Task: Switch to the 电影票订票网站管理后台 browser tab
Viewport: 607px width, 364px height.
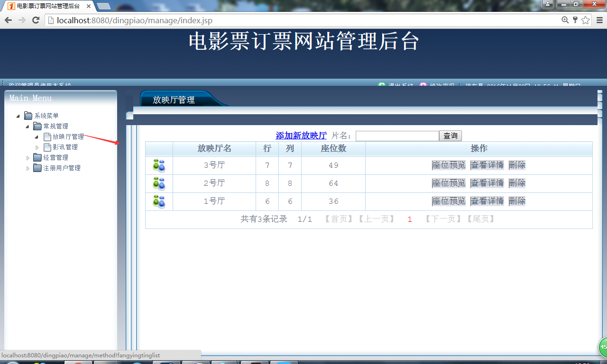Action: coord(48,6)
